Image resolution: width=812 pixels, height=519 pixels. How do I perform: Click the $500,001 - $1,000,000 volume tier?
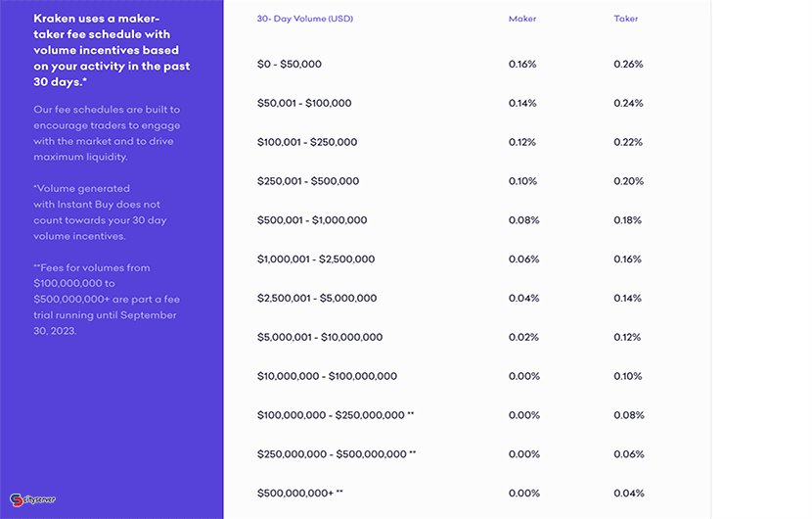[312, 219]
